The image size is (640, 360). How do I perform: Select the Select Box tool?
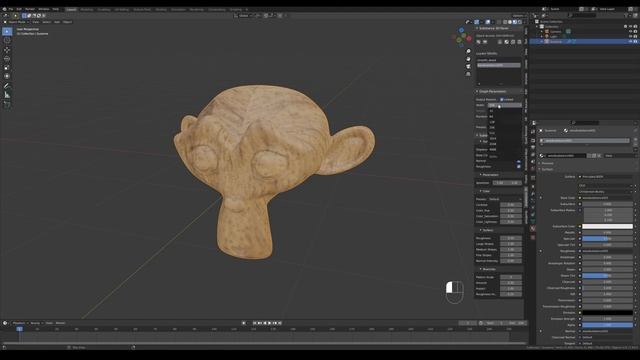7,31
